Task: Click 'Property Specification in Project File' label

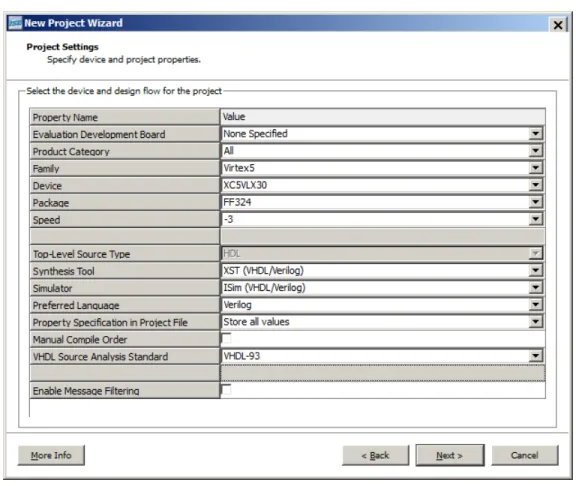Action: 110,323
